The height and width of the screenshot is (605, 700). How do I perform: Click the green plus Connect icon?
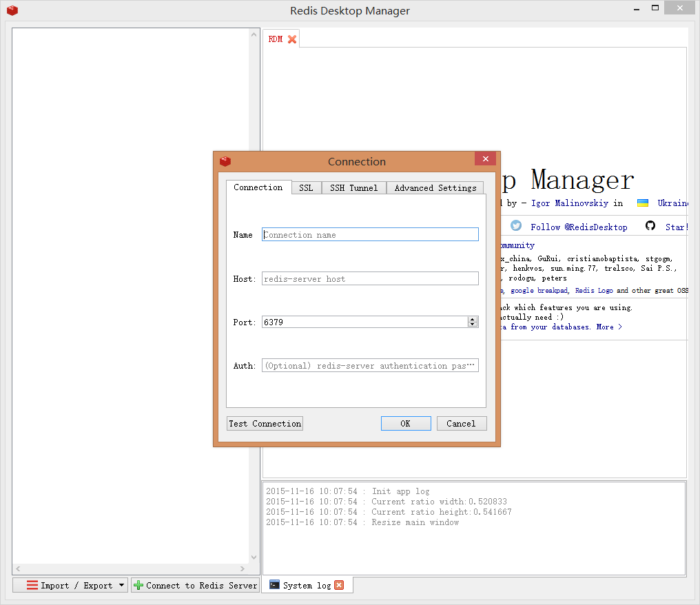pos(138,585)
